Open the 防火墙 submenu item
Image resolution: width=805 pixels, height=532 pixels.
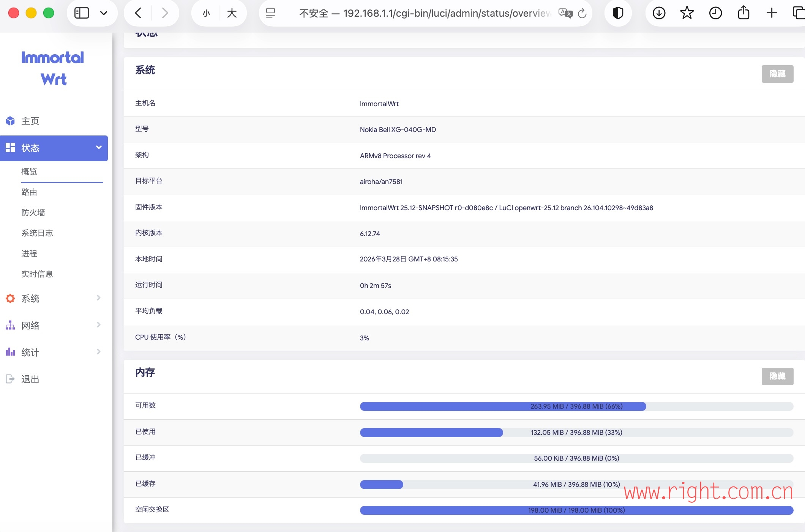click(x=33, y=212)
